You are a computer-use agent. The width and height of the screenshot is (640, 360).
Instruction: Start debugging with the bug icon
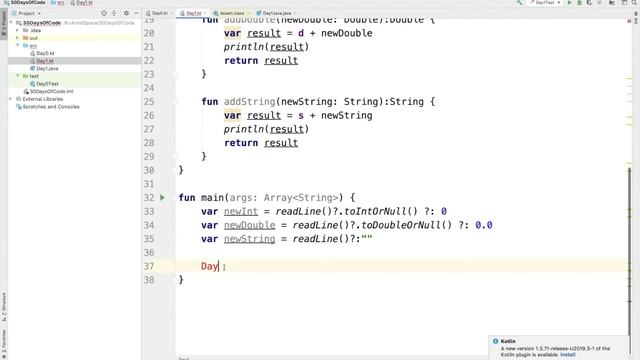click(579, 2)
